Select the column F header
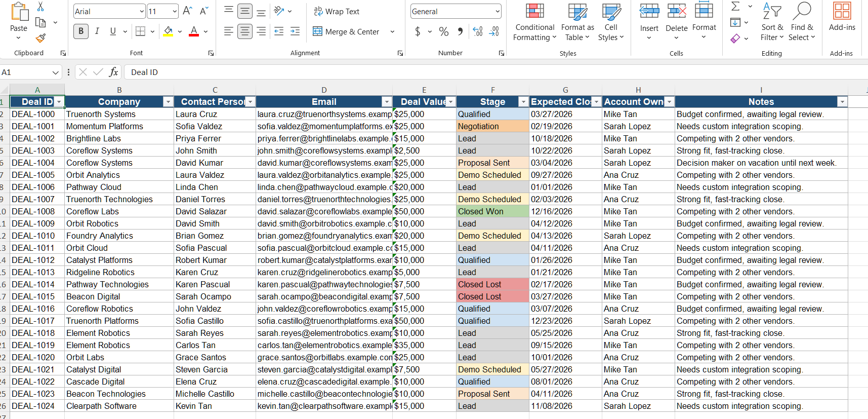This screenshot has height=419, width=868. pyautogui.click(x=492, y=90)
